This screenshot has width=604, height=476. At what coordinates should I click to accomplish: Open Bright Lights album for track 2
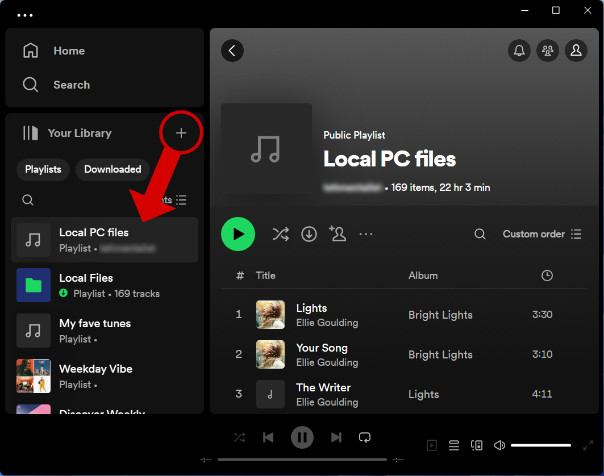tap(440, 355)
